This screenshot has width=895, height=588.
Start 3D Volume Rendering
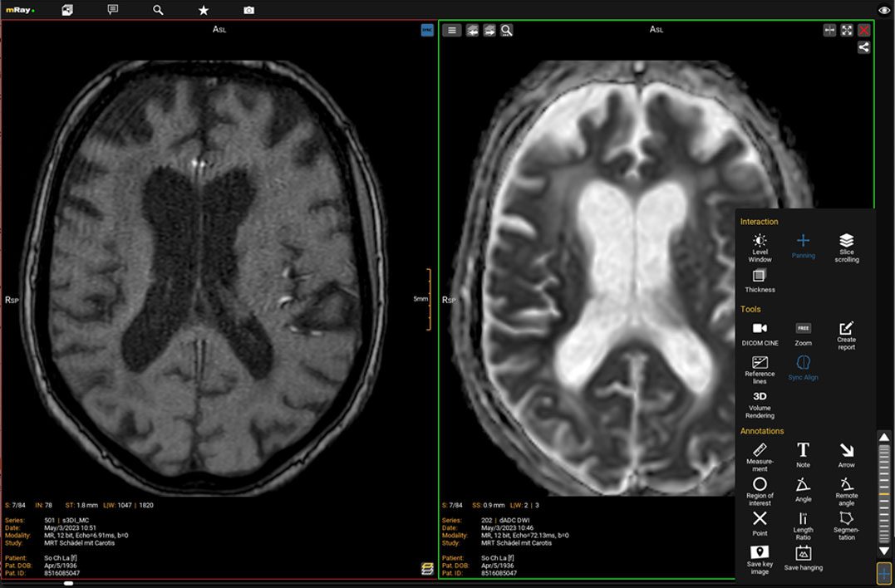[760, 402]
